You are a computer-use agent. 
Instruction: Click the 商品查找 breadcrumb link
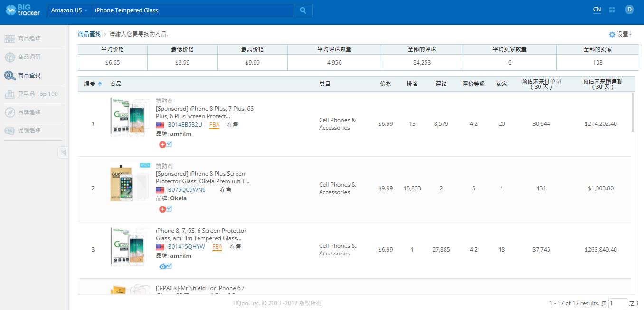[x=89, y=34]
